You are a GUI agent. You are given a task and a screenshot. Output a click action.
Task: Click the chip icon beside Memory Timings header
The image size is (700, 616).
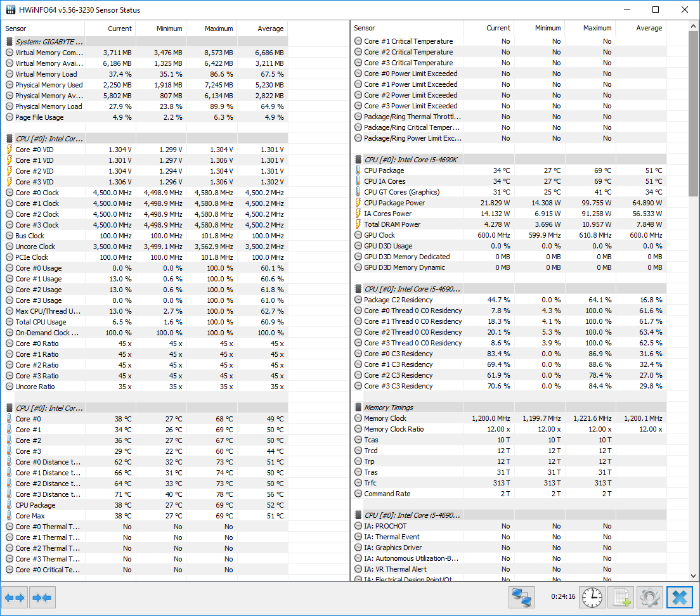click(358, 407)
